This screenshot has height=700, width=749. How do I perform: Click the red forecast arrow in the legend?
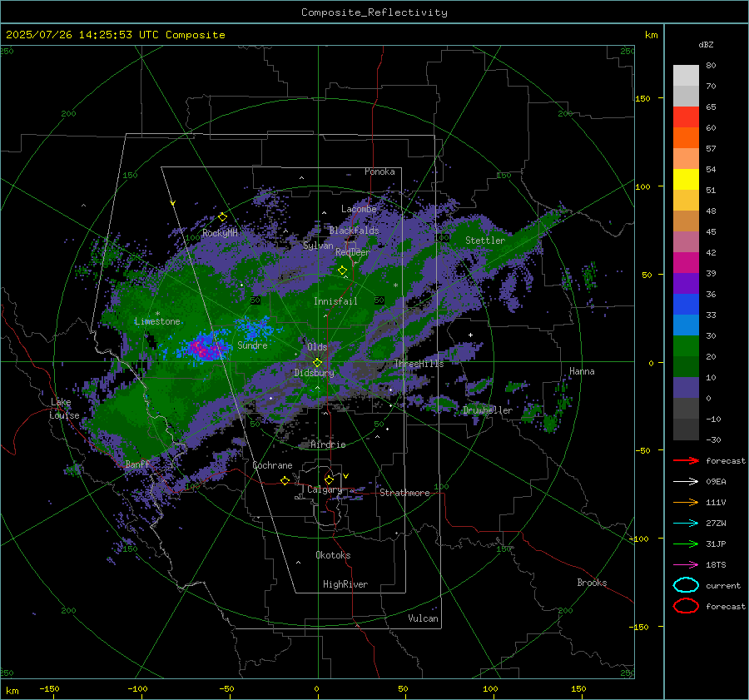[x=686, y=460]
